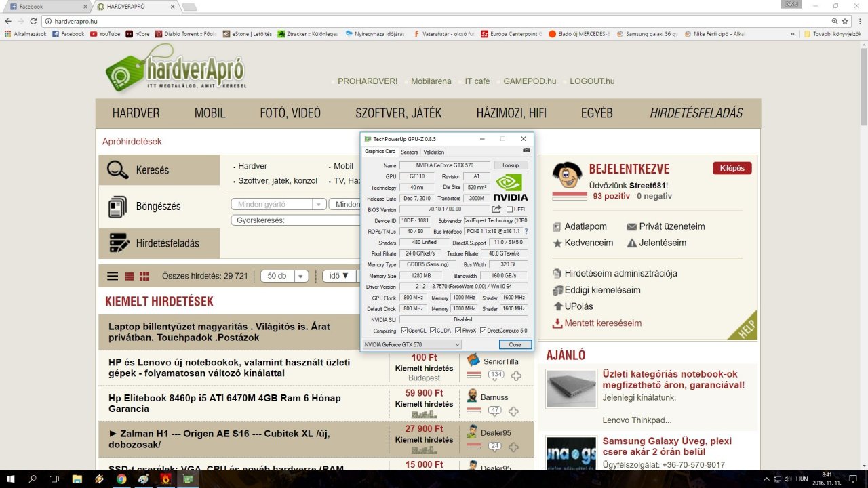Click Chrome icon on the taskbar

click(x=121, y=479)
